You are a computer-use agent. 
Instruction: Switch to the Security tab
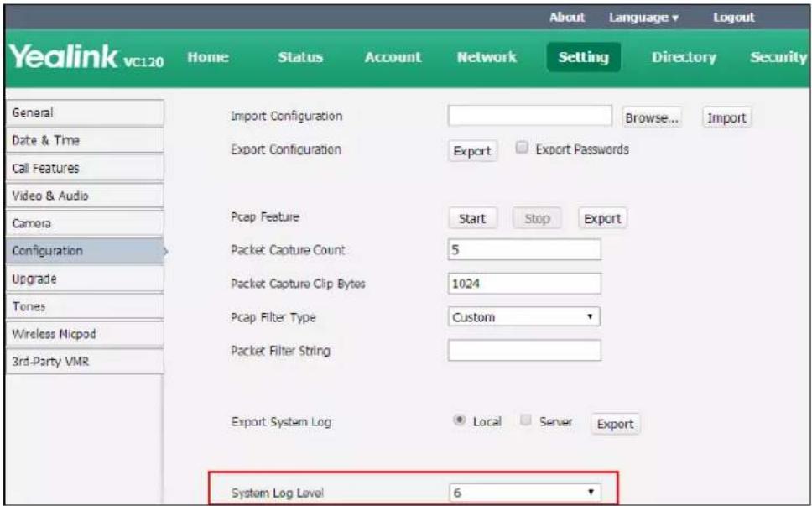tap(778, 57)
